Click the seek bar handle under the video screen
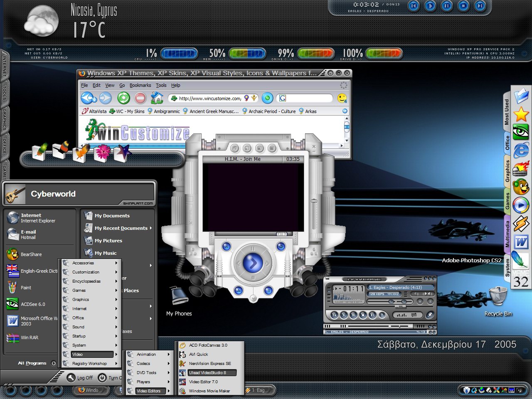The width and height of the screenshot is (532, 399). [282, 234]
